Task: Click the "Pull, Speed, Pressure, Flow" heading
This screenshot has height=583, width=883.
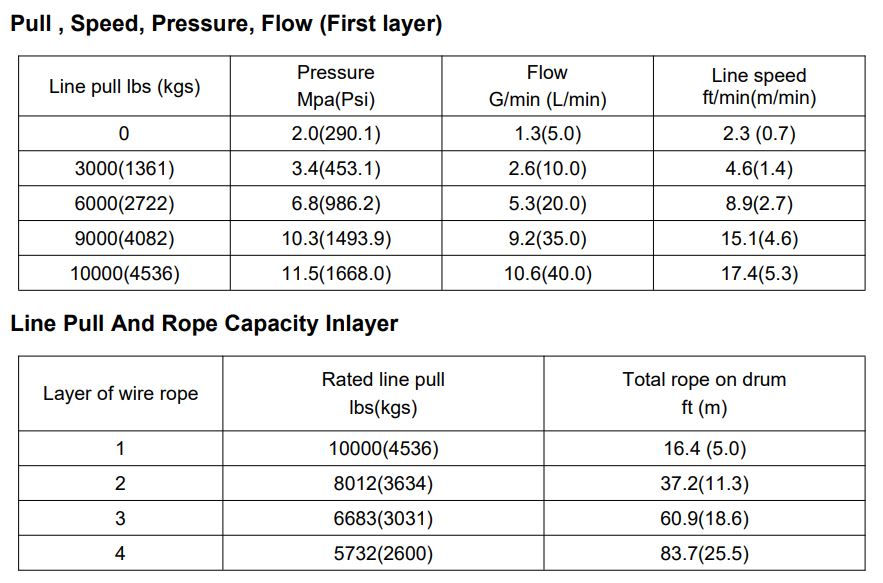Action: [226, 24]
